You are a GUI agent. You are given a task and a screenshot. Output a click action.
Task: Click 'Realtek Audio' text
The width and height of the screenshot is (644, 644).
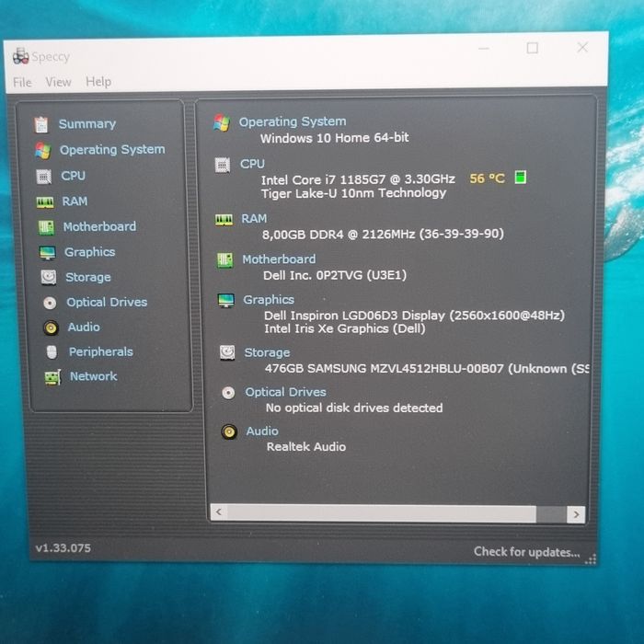click(306, 446)
